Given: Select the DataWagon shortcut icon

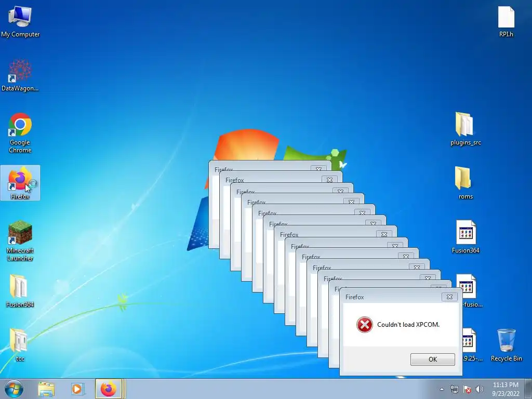Looking at the screenshot, I should (20, 75).
